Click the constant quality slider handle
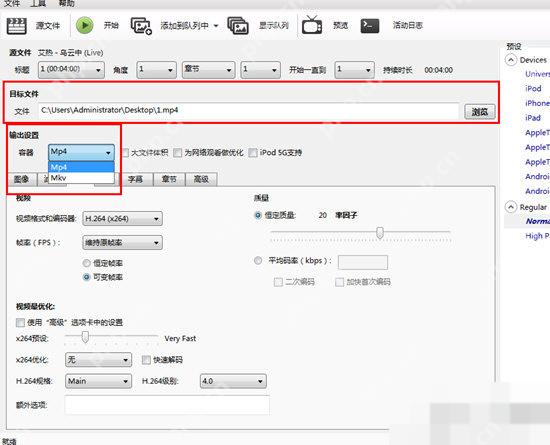The image size is (550, 445). 380,232
